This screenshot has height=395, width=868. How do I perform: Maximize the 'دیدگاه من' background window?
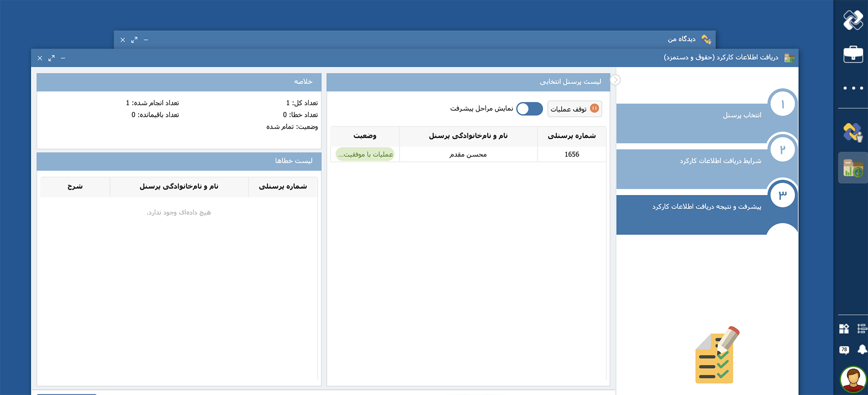[x=134, y=40]
